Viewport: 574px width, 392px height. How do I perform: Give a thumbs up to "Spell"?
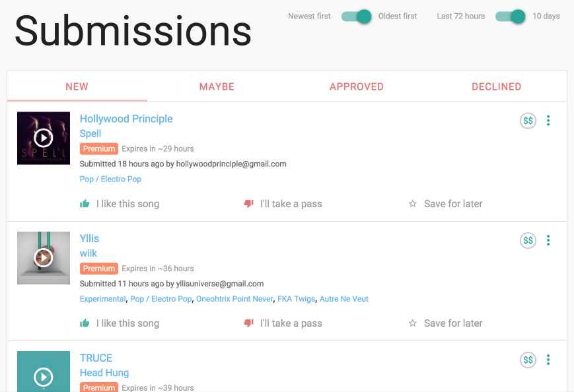85,203
